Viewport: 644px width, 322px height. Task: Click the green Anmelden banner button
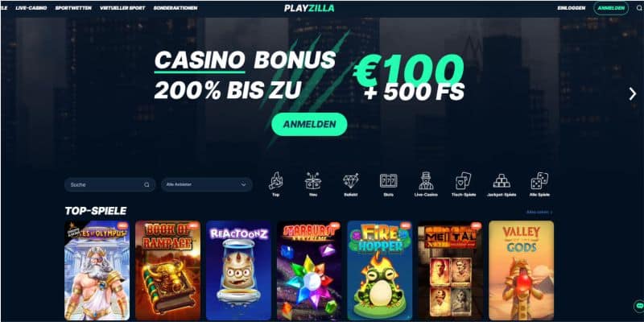coord(309,125)
